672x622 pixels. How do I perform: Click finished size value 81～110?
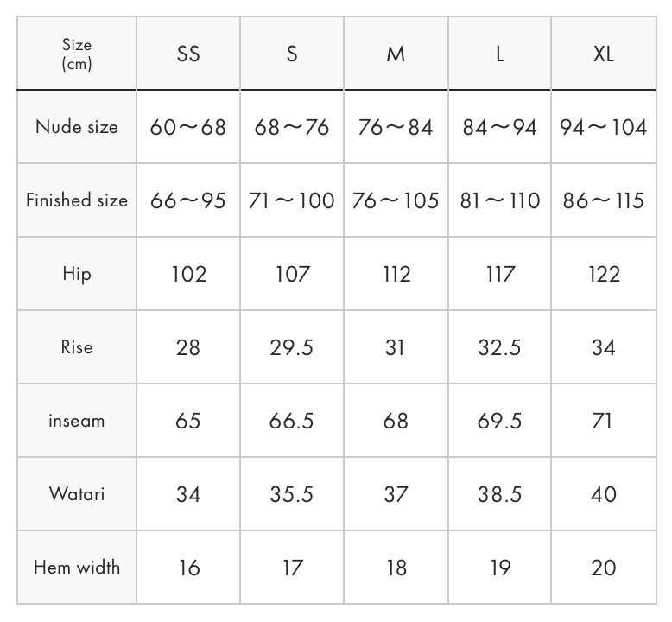pos(500,200)
